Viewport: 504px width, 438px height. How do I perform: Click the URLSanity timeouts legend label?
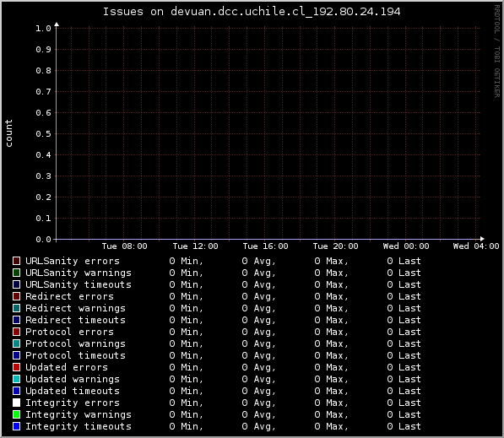(x=79, y=284)
